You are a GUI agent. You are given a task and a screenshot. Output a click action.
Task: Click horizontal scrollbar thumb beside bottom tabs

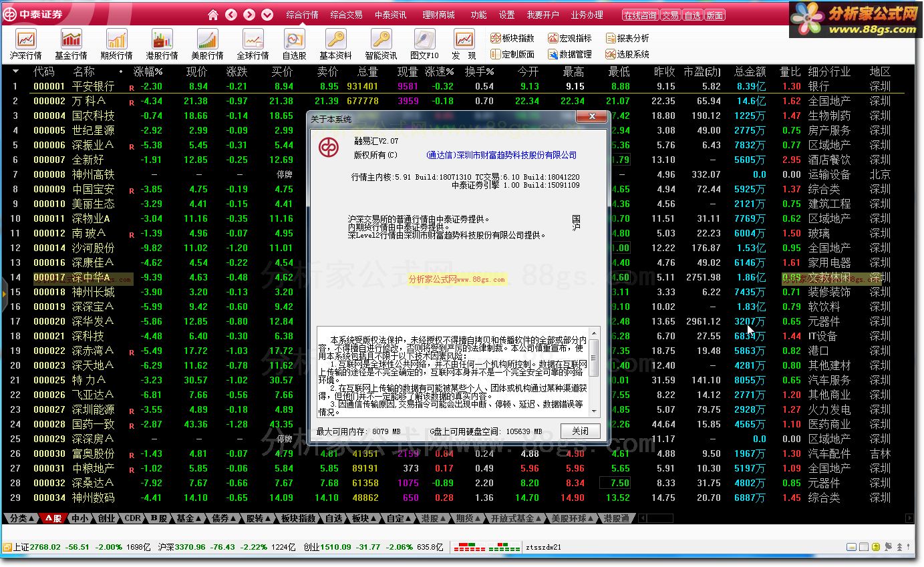coord(659,518)
